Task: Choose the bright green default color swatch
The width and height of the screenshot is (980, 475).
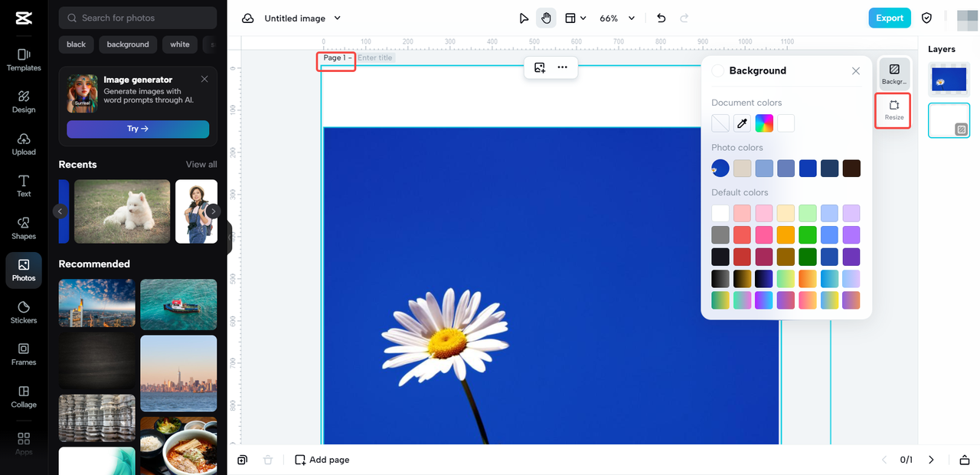Action: 808,235
